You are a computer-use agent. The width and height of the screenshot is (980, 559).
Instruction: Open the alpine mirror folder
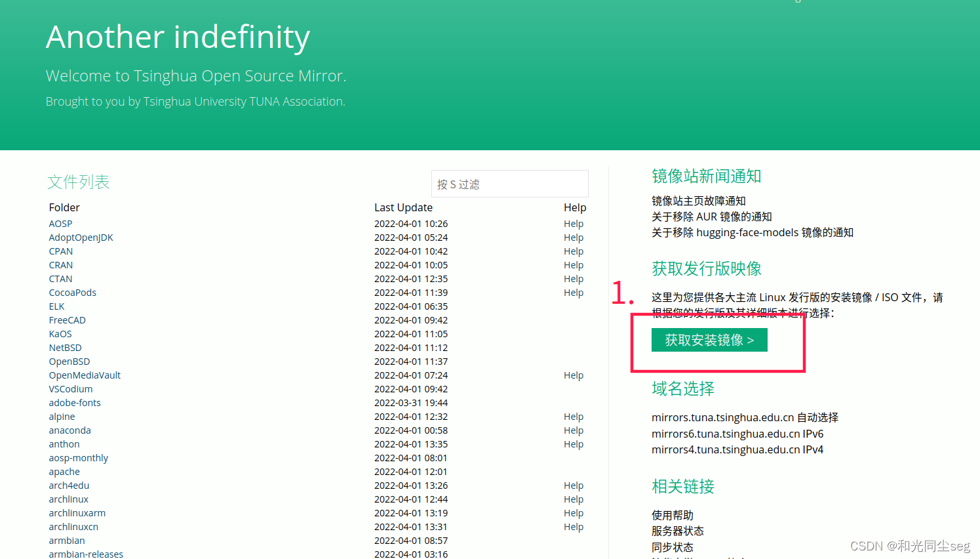tap(62, 417)
